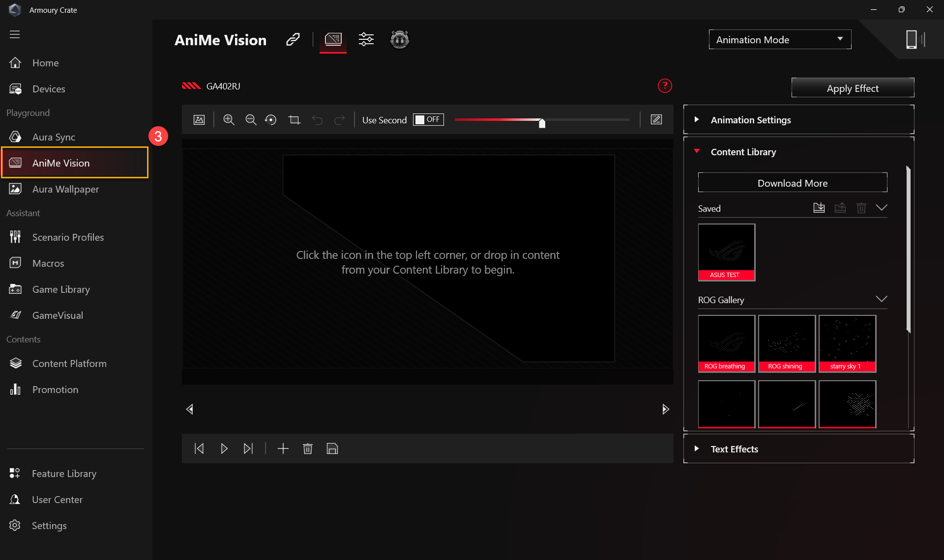Click the save animation floppy icon

tap(332, 448)
